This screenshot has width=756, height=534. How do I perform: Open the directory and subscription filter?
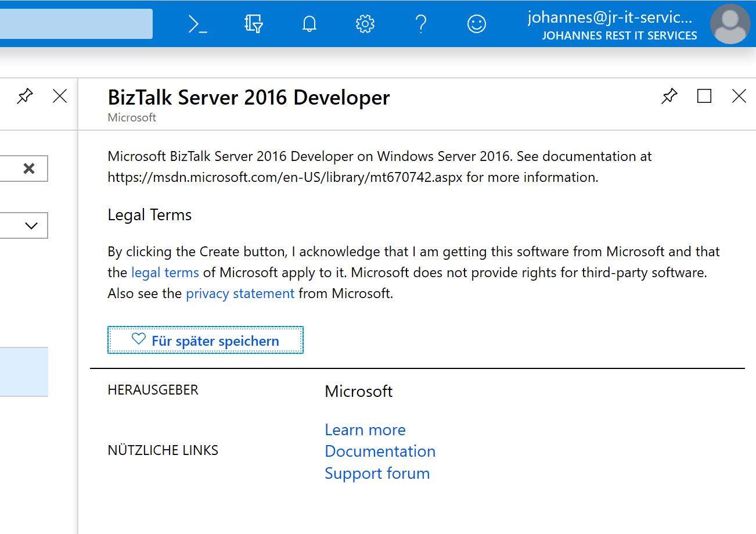pyautogui.click(x=254, y=24)
